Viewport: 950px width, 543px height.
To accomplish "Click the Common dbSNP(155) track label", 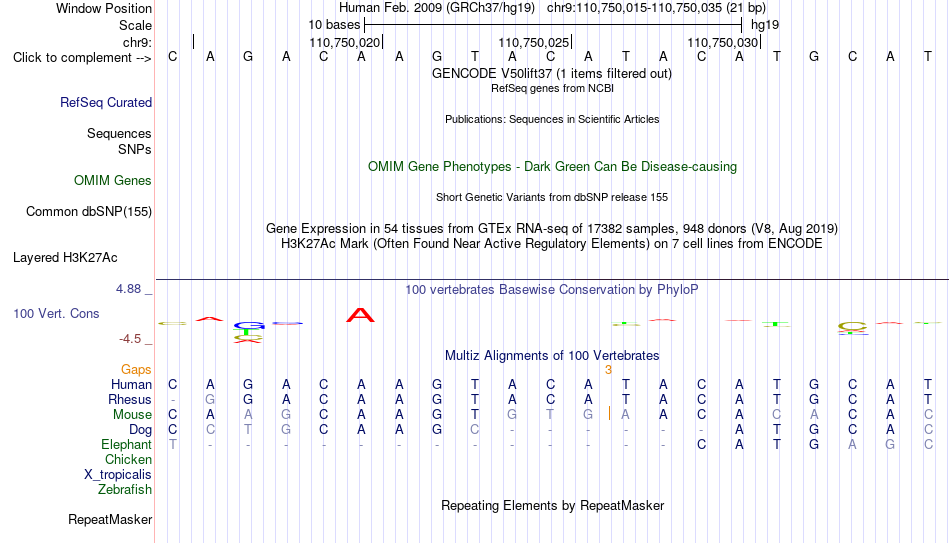I will [89, 212].
